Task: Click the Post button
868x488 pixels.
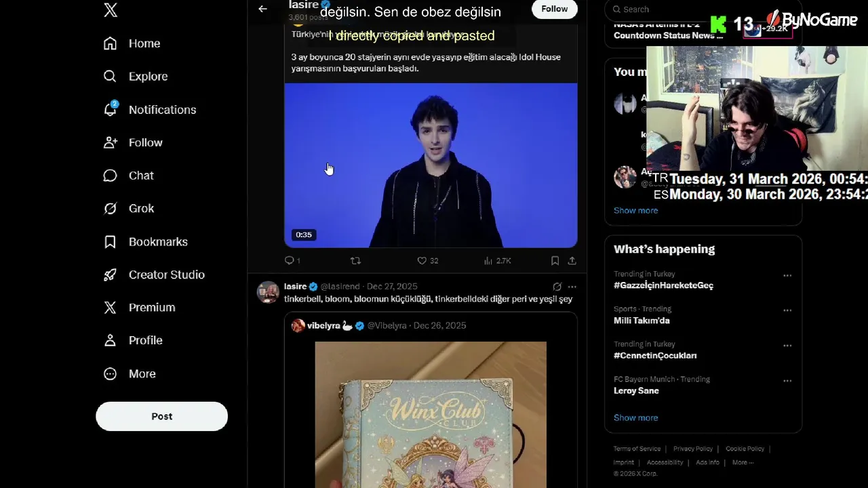Action: (161, 416)
